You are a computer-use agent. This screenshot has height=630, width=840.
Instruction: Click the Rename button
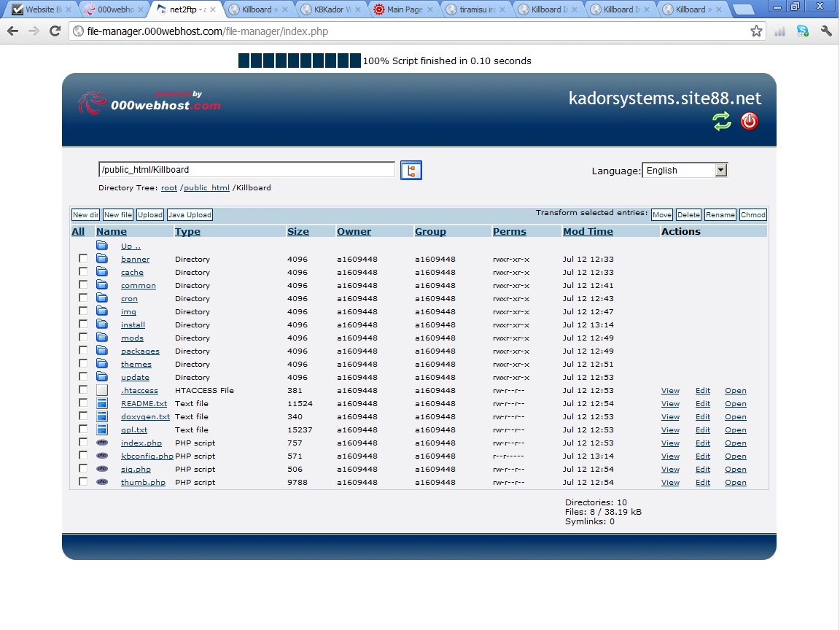(720, 215)
